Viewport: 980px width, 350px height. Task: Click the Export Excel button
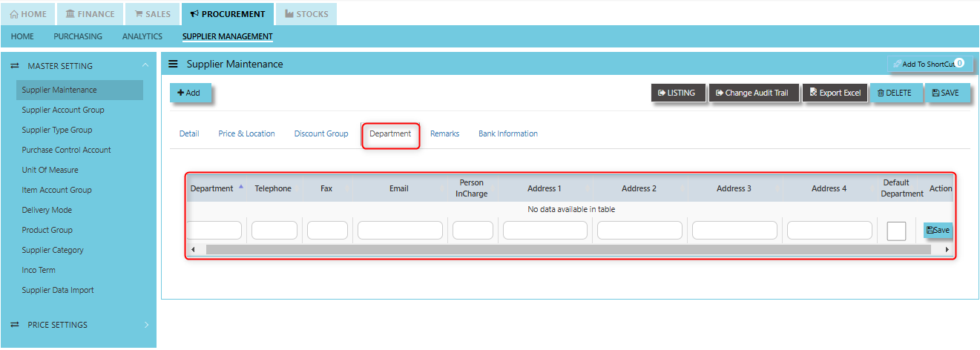click(x=835, y=93)
